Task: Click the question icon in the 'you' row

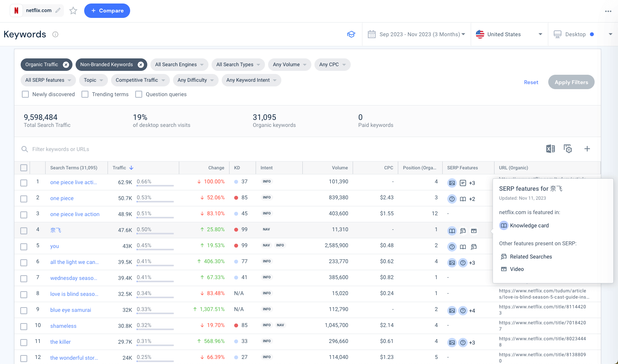Action: 452,247
